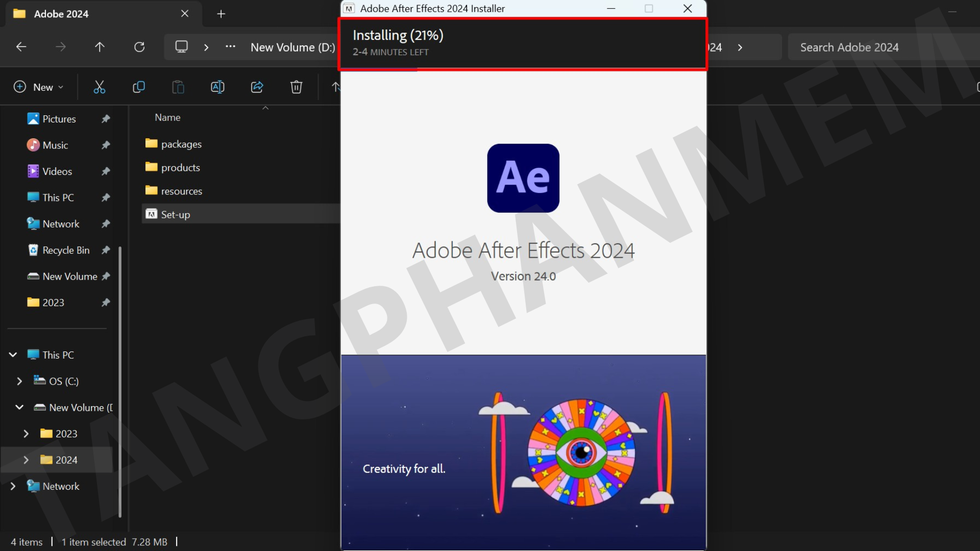
Task: Unpin Music from the sidebar
Action: [x=106, y=145]
